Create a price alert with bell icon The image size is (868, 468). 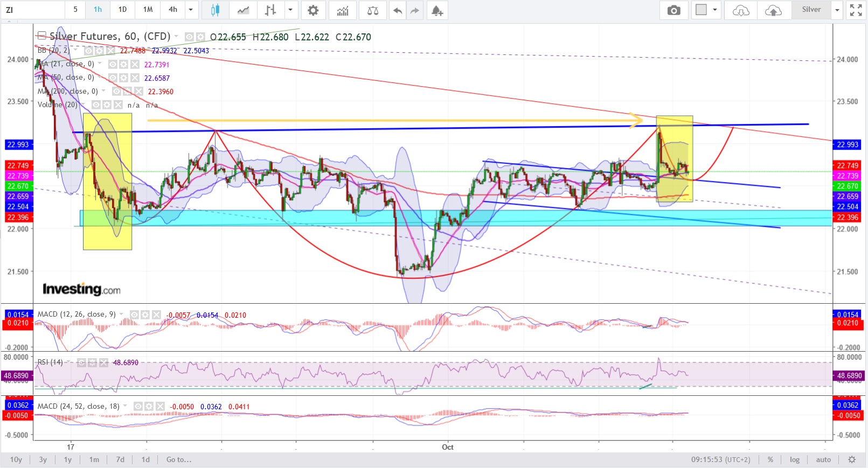click(437, 10)
